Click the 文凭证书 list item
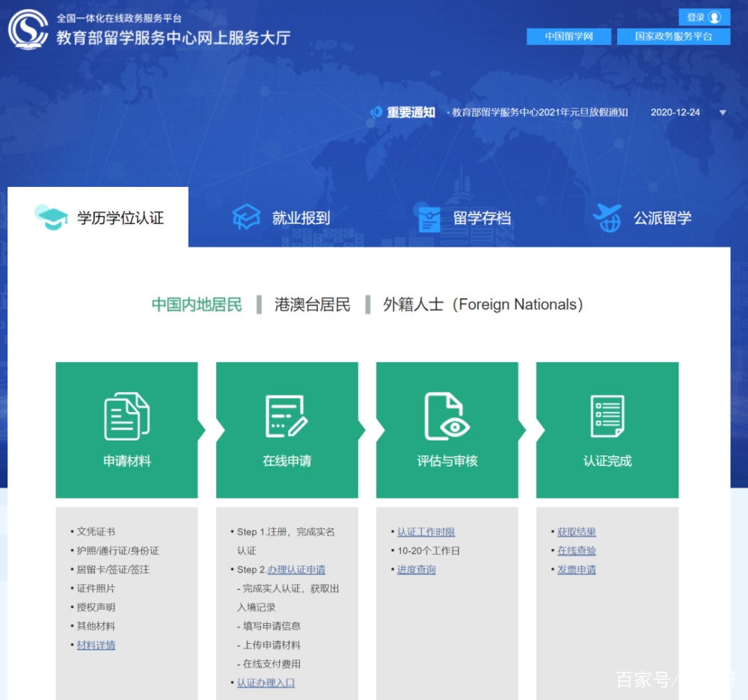This screenshot has height=700, width=748. [96, 532]
